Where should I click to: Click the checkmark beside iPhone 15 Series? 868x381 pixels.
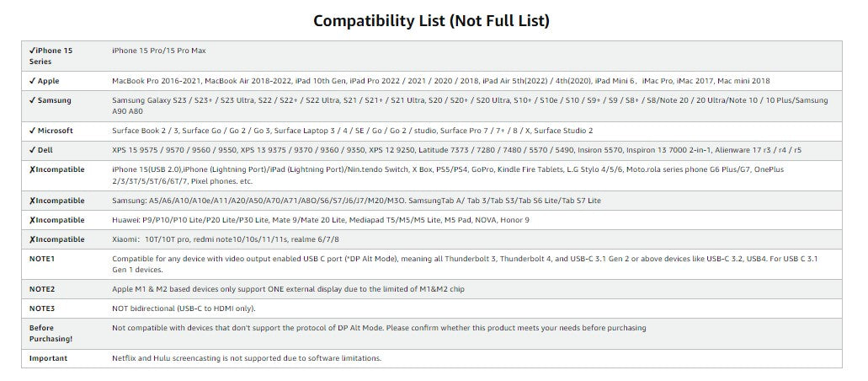pos(32,51)
